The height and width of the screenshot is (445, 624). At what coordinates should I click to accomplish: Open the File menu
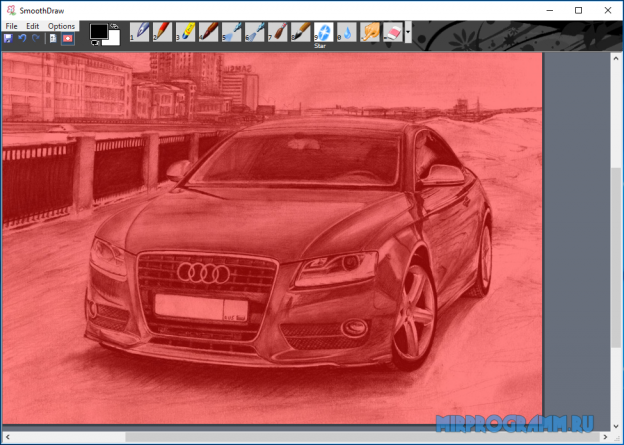click(11, 26)
